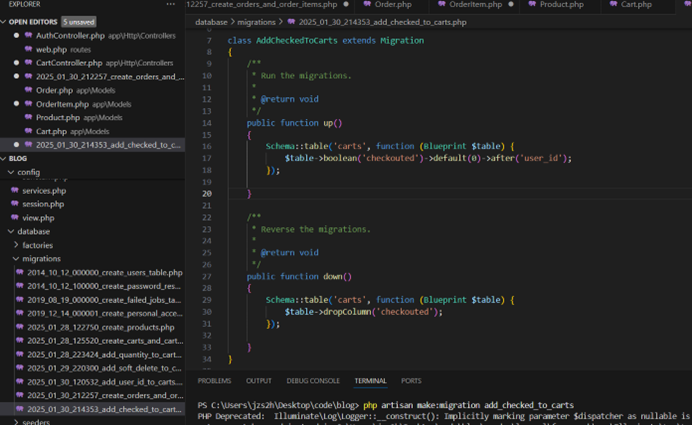Image resolution: width=692 pixels, height=425 pixels.
Task: Click the PHP icon beside AuthController.php
Action: pos(28,35)
